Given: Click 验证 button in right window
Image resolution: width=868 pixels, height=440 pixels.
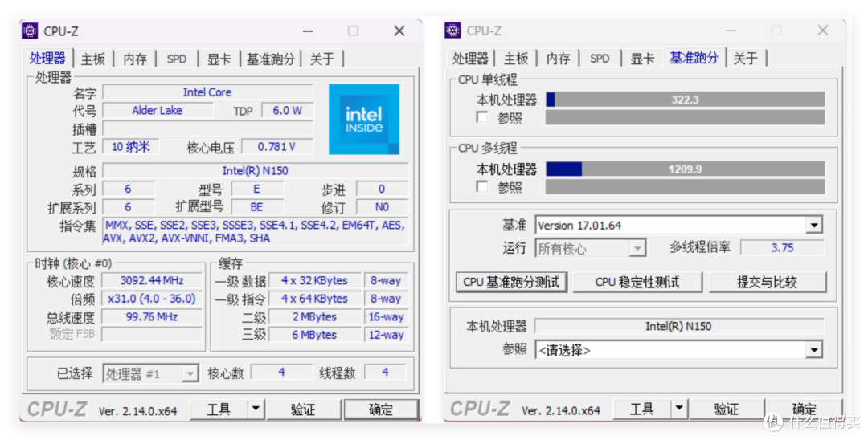Looking at the screenshot, I should (727, 409).
